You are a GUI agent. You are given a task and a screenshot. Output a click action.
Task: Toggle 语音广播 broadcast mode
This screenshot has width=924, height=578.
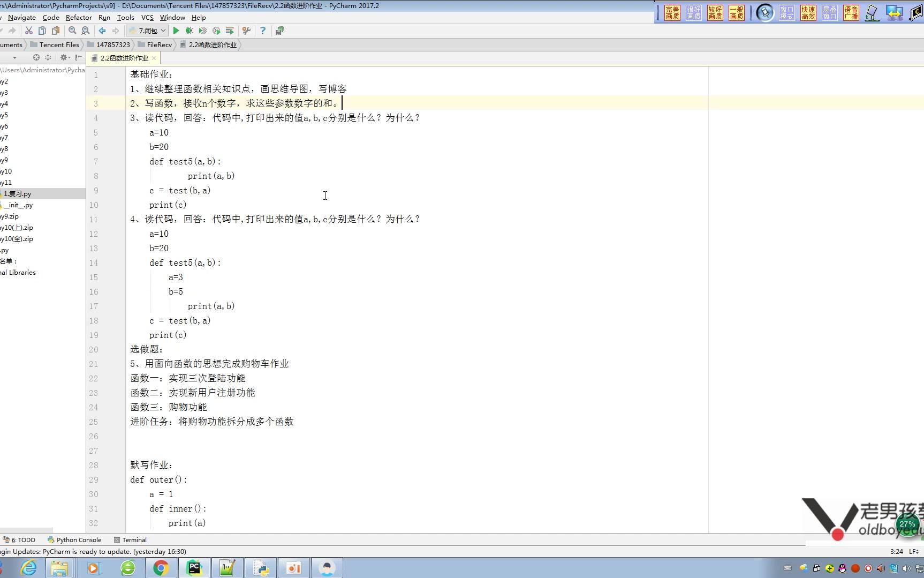click(852, 11)
